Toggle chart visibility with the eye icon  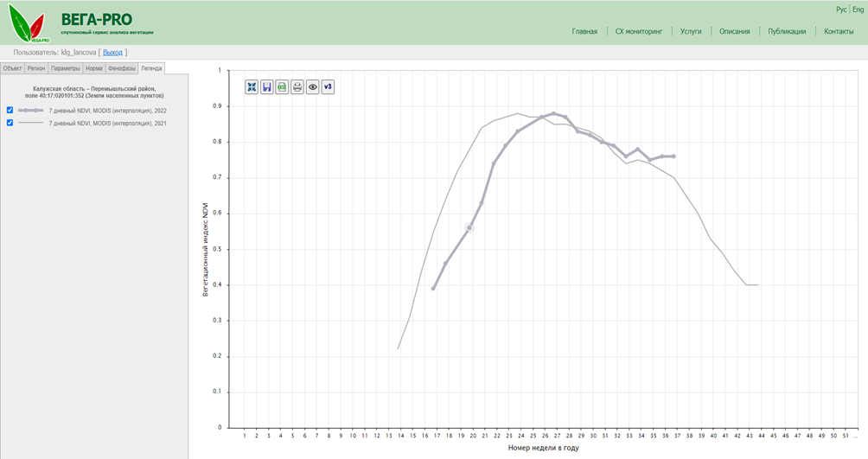pyautogui.click(x=313, y=87)
